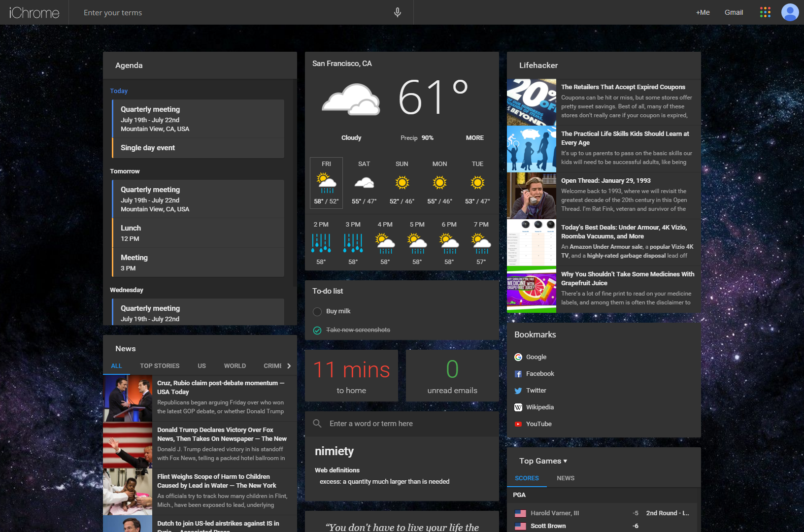Open the US news tab
This screenshot has height=532, width=804.
tap(202, 366)
